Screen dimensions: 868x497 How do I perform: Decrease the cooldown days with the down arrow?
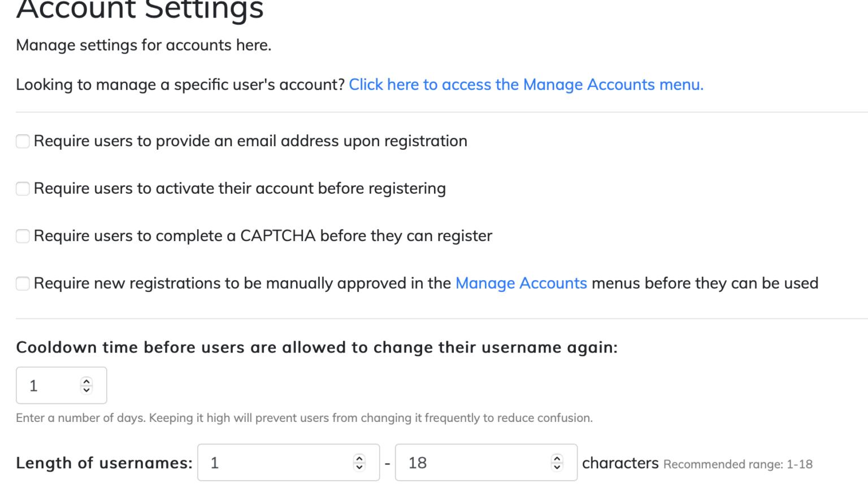pos(86,389)
